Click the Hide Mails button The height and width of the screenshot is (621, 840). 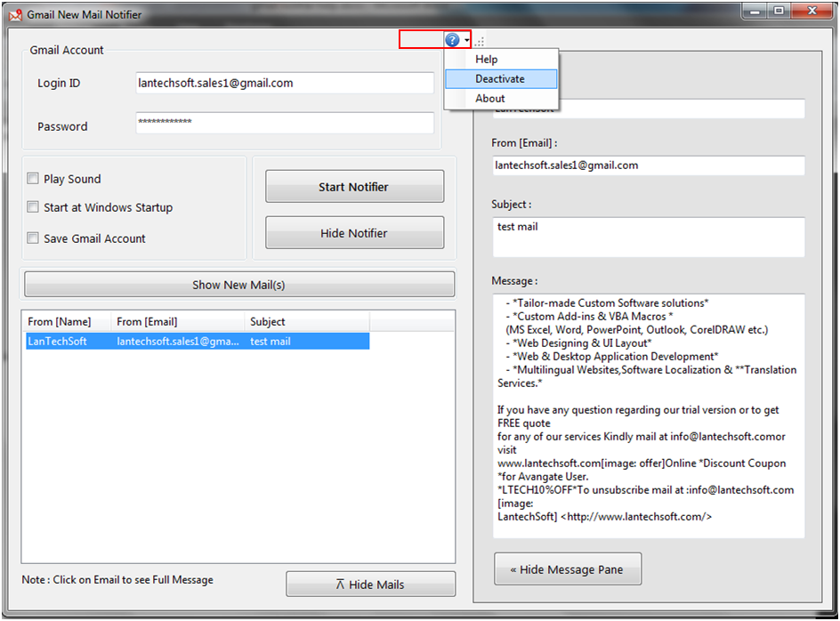point(371,584)
